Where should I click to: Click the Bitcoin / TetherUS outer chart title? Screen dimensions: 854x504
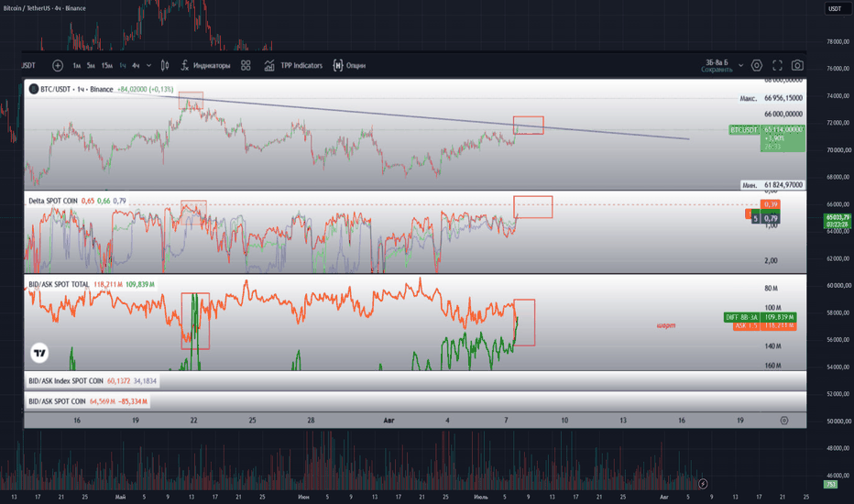point(45,8)
